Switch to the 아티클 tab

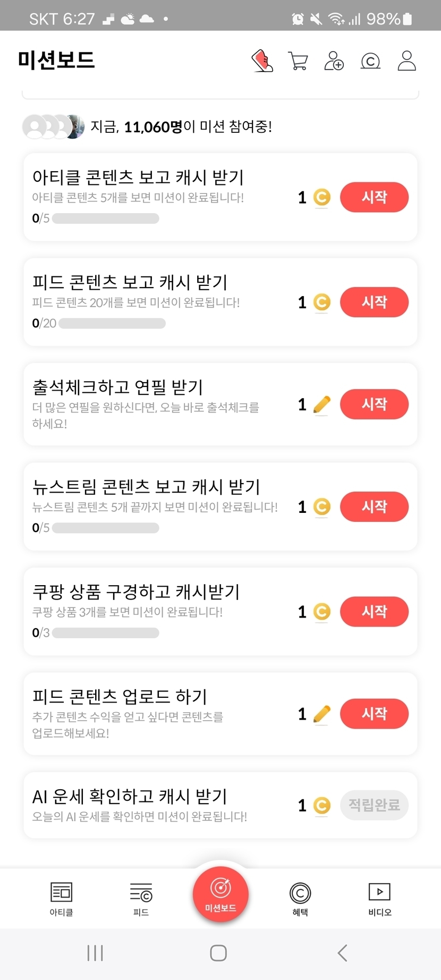click(61, 899)
